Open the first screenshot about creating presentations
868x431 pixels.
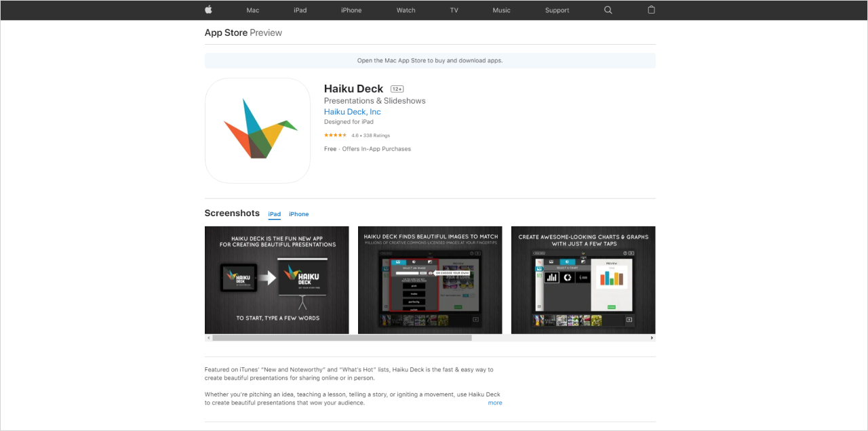point(277,280)
